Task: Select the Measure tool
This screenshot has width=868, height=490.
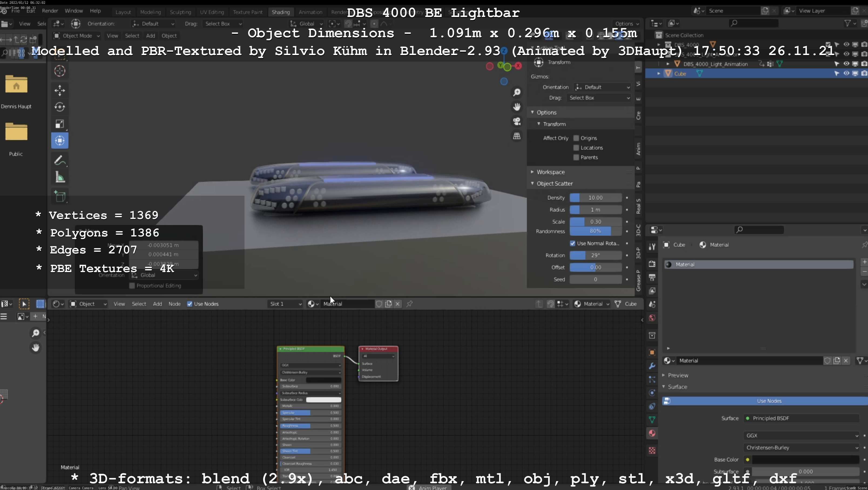Action: point(60,177)
